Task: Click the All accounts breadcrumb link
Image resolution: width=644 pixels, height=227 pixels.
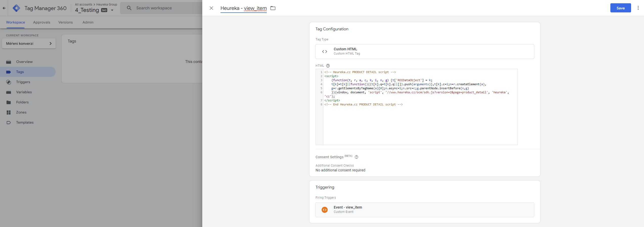Action: 83,5
